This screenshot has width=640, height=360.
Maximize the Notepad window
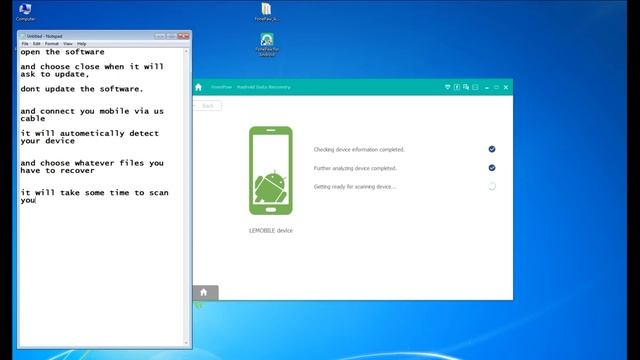pos(171,36)
